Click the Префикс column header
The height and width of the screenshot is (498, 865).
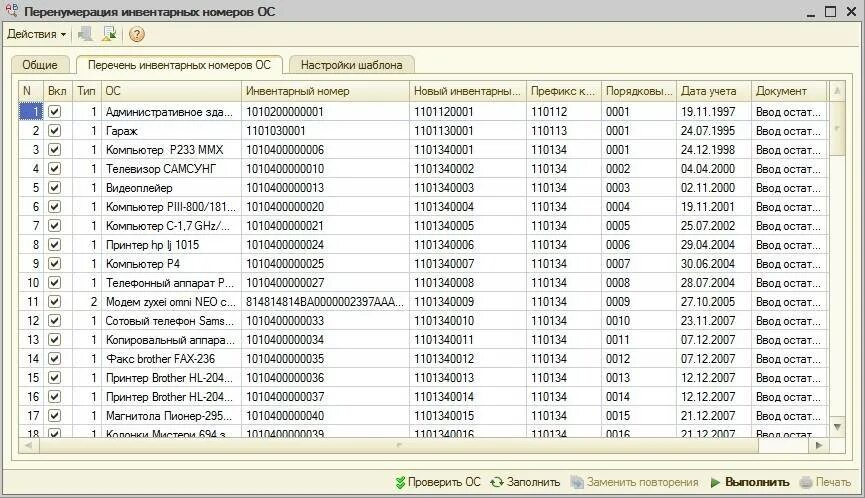pos(563,91)
